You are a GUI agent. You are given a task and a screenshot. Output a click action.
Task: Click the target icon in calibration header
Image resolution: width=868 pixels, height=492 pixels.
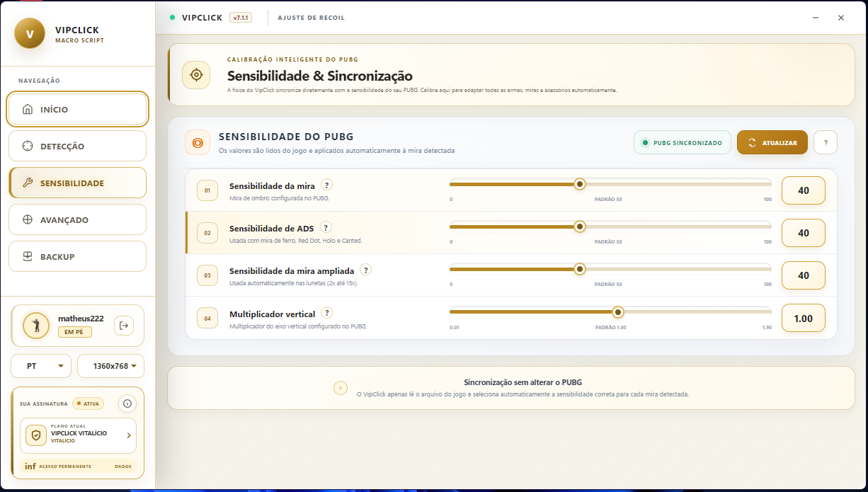pyautogui.click(x=196, y=75)
